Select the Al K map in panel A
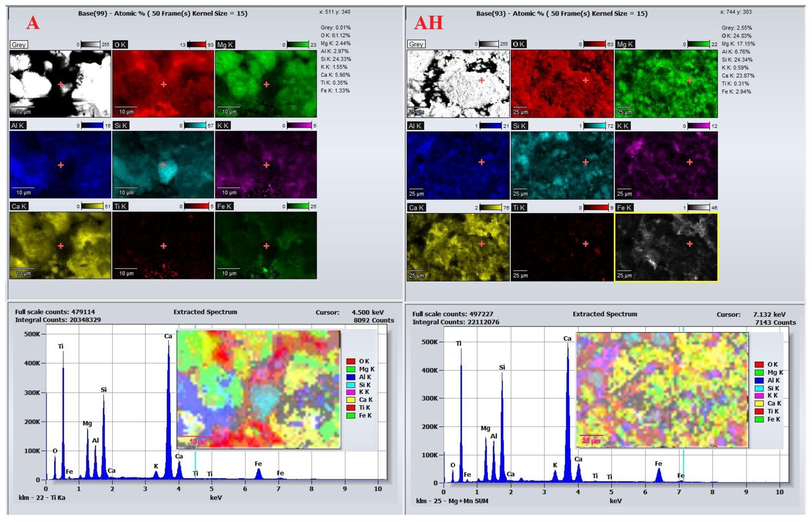The height and width of the screenshot is (522, 812). tap(60, 165)
